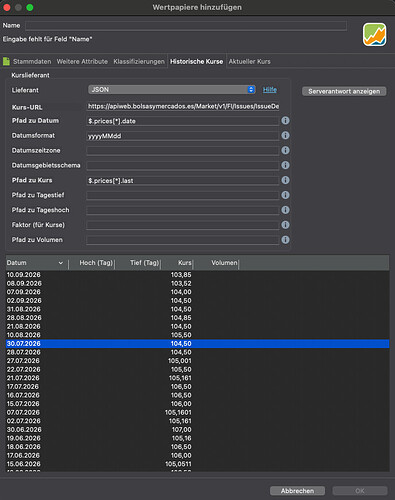Click info icon beside Datumsformat field
This screenshot has height=500, width=395.
pyautogui.click(x=285, y=135)
